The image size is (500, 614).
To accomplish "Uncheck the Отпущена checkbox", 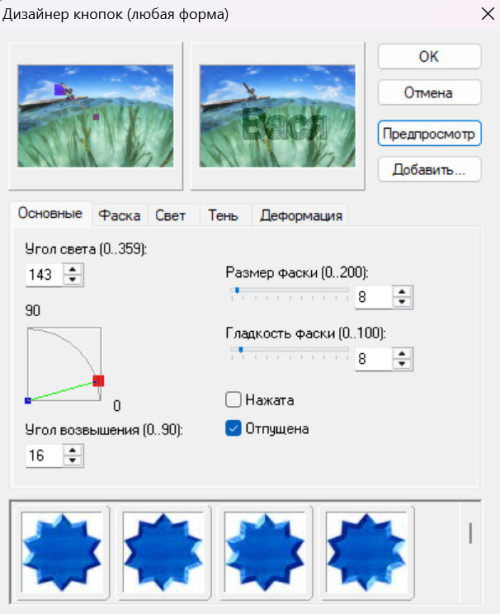I will [233, 428].
